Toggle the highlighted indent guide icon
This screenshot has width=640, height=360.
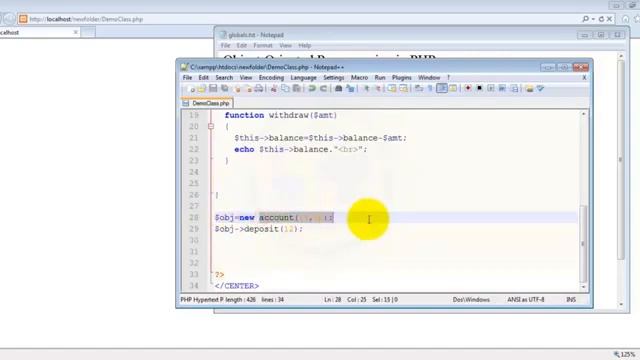(x=442, y=89)
